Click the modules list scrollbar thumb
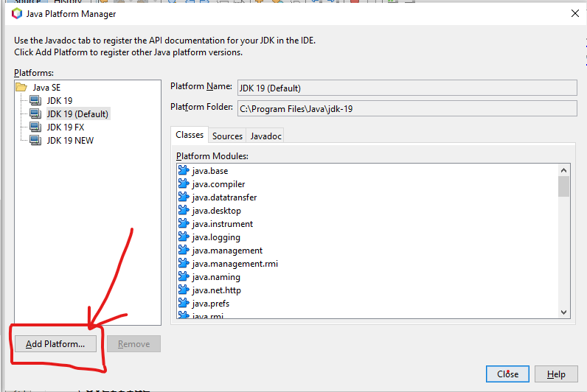 (x=564, y=186)
